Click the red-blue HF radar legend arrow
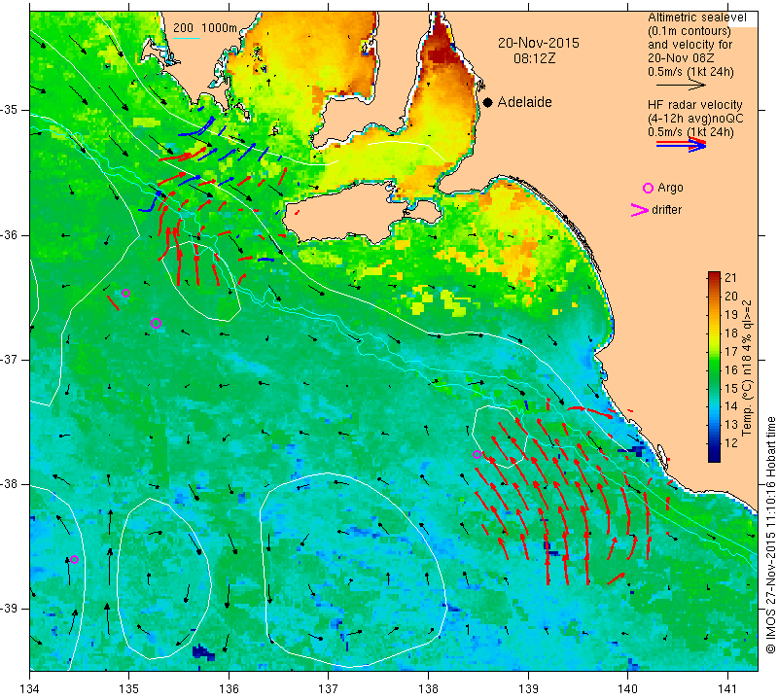778x700 pixels. (681, 145)
